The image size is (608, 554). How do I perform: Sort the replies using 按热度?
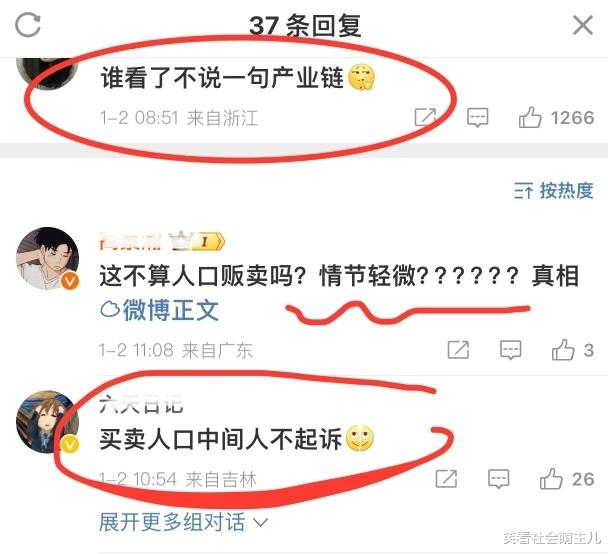tap(554, 190)
